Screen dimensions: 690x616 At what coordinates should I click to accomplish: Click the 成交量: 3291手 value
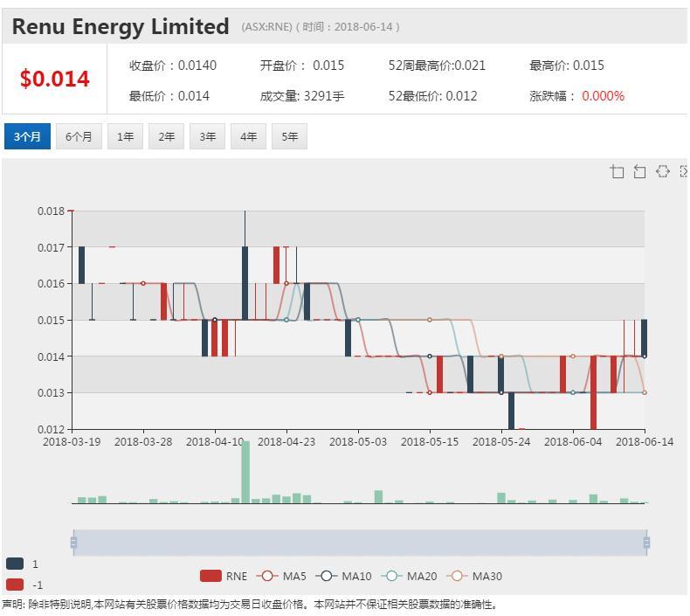[x=302, y=96]
